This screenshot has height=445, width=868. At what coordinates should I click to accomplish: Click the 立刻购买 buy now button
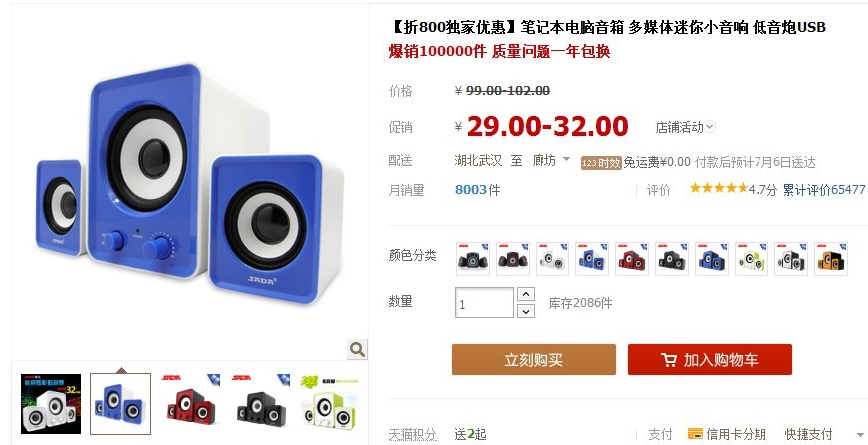tap(534, 359)
